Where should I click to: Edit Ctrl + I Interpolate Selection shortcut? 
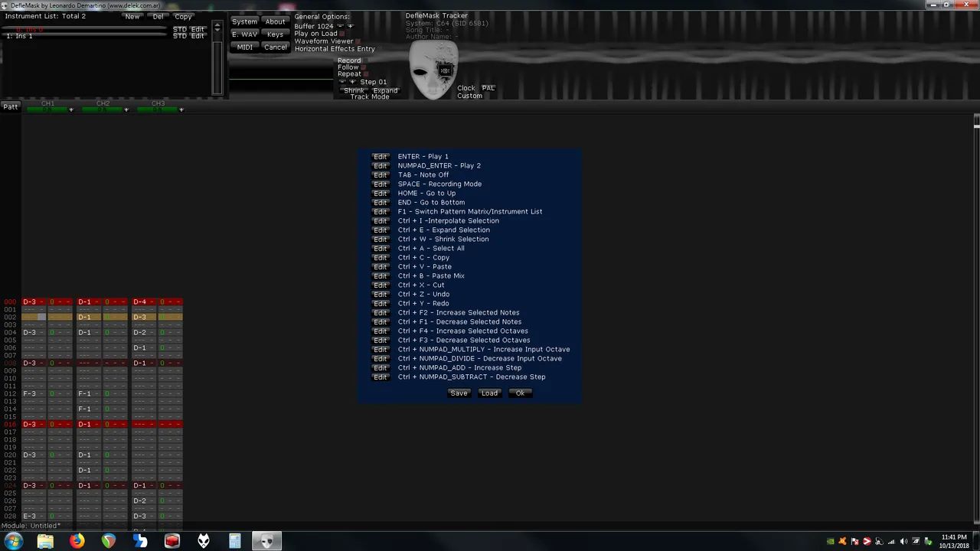[381, 221]
